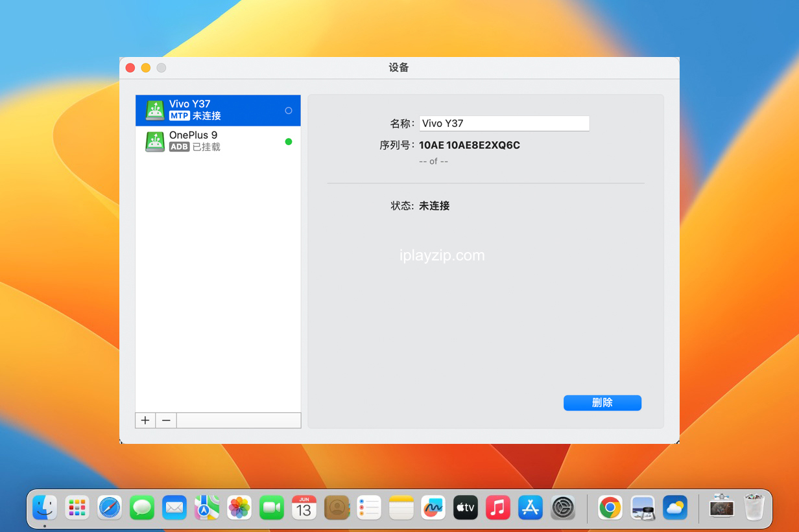Open Apple TV from the Dock
The height and width of the screenshot is (532, 799).
(466, 507)
